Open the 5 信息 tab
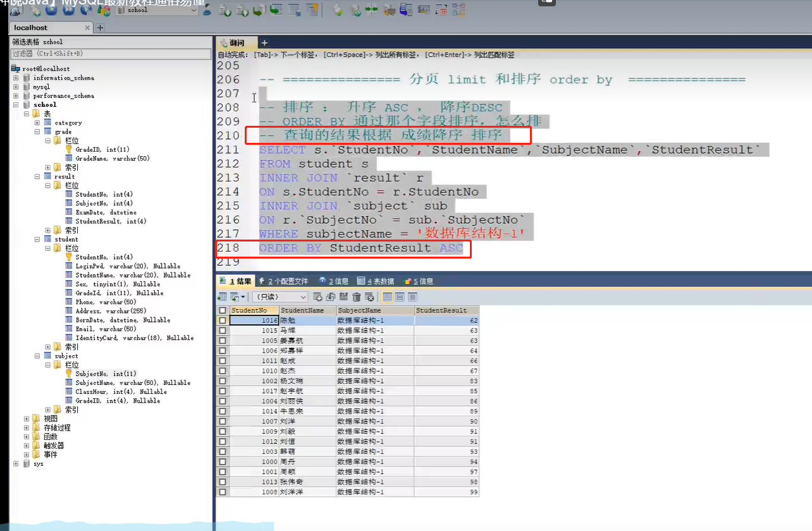 [x=420, y=281]
